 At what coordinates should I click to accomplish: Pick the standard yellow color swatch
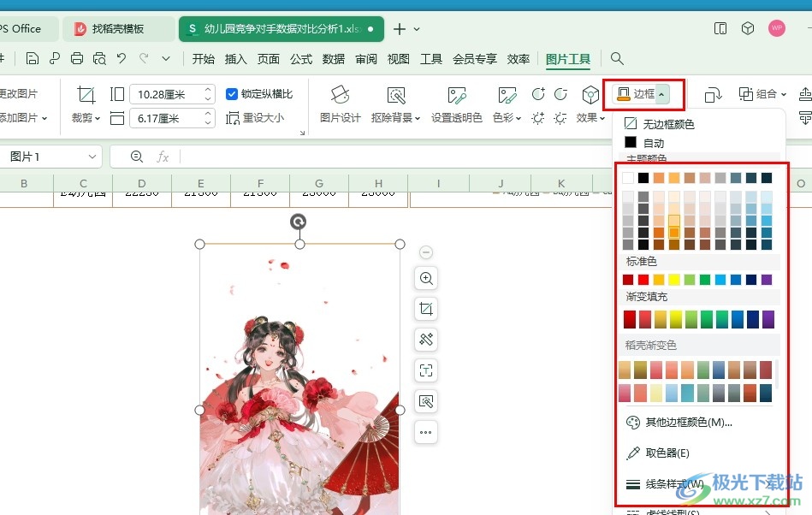[673, 280]
